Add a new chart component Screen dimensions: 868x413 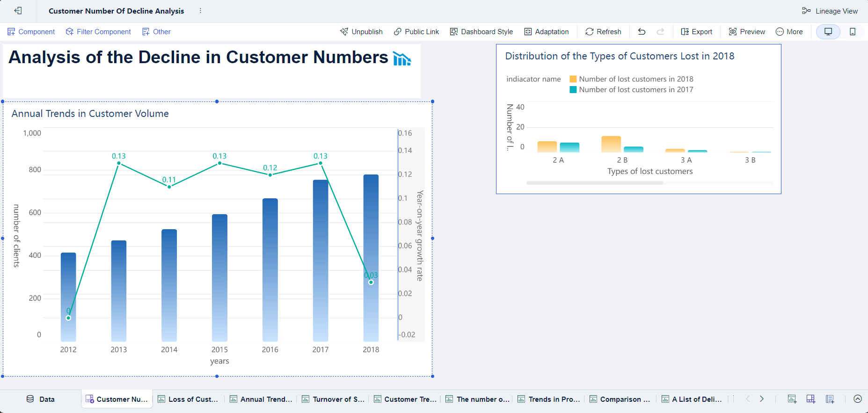click(x=792, y=399)
